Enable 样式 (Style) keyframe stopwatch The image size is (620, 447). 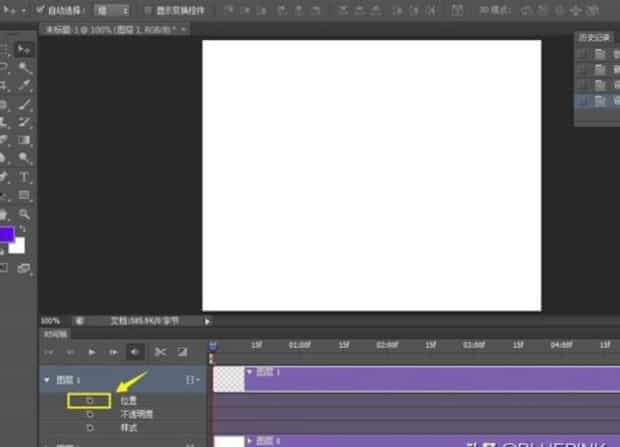[90, 427]
